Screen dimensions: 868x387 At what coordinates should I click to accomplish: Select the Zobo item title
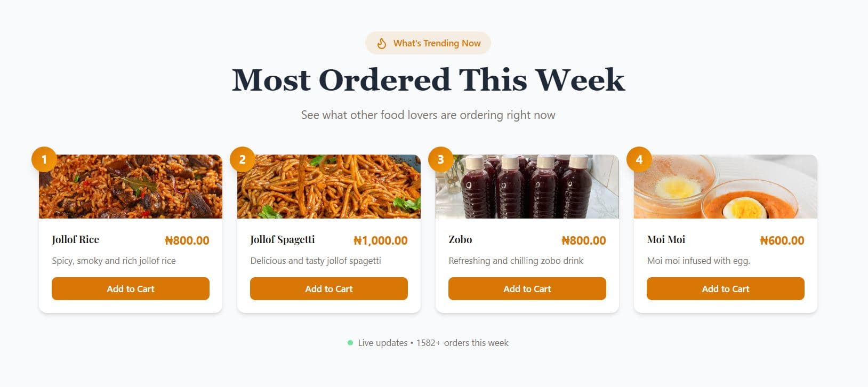click(460, 240)
